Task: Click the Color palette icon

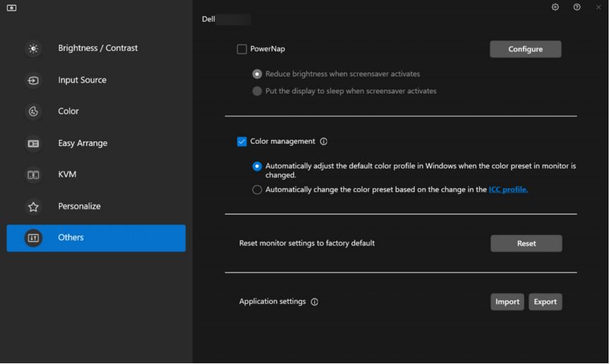Action: [x=33, y=112]
